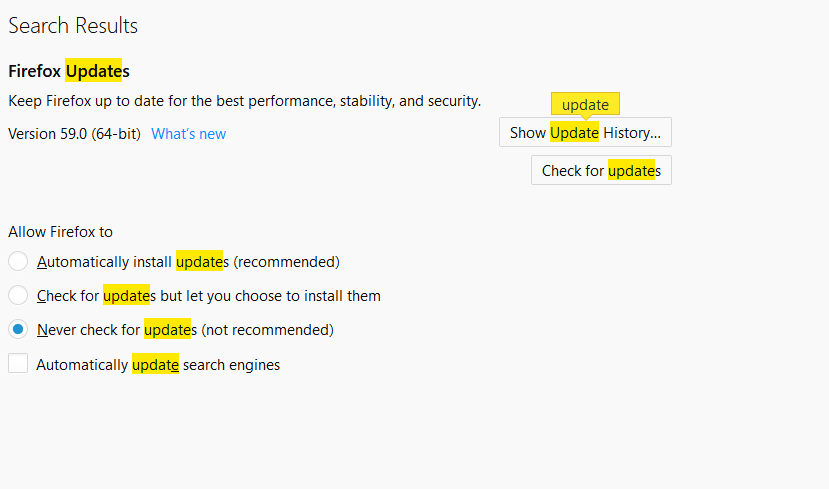This screenshot has width=829, height=489.
Task: Click the yellow 'update' tooltip label
Action: point(585,104)
